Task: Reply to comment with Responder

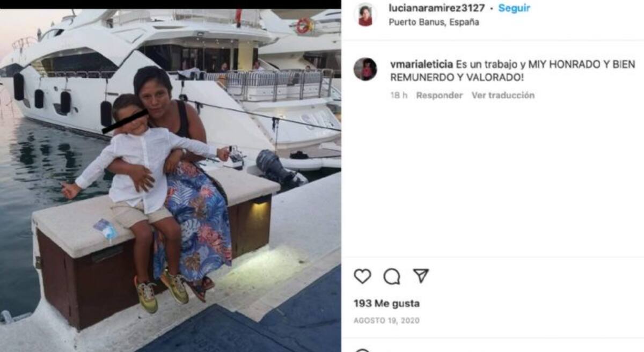Action: [440, 96]
